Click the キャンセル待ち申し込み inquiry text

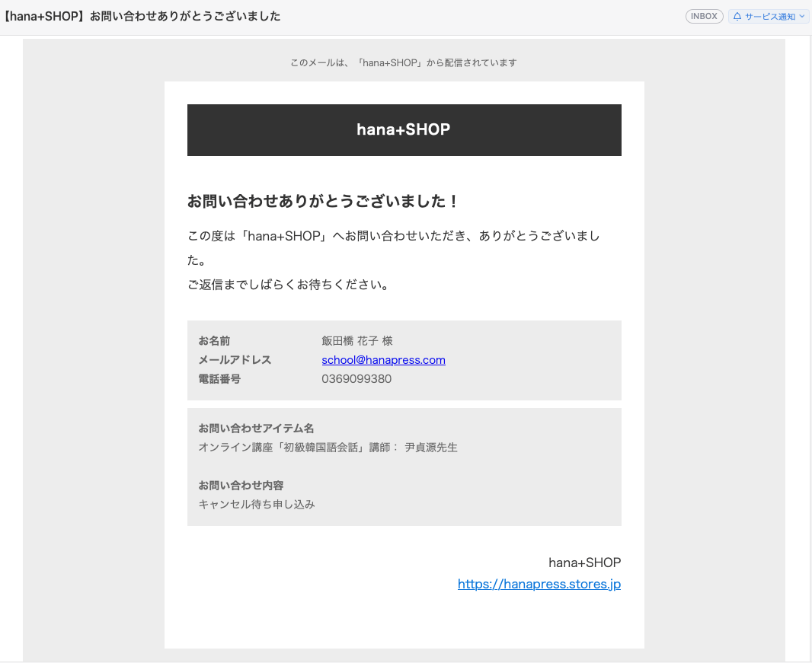pyautogui.click(x=257, y=504)
